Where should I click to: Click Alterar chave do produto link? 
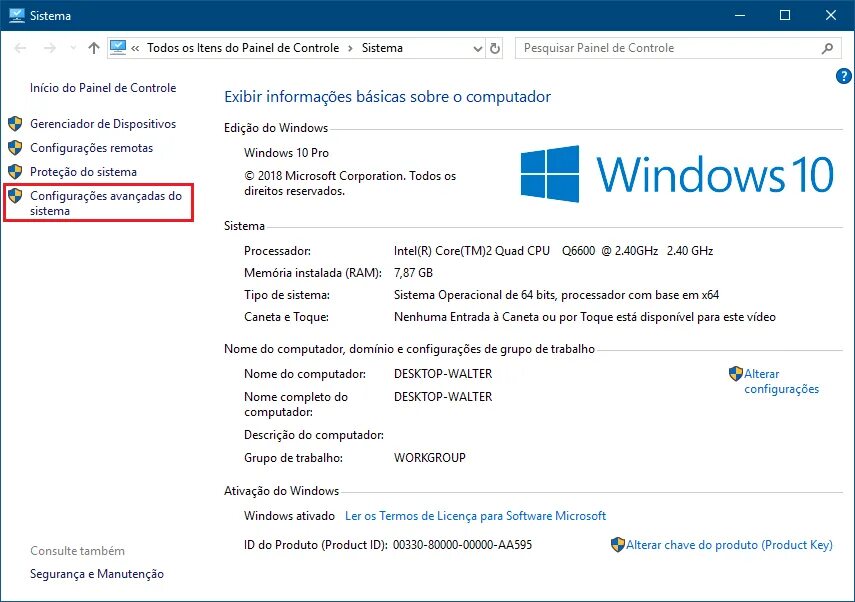click(x=729, y=545)
